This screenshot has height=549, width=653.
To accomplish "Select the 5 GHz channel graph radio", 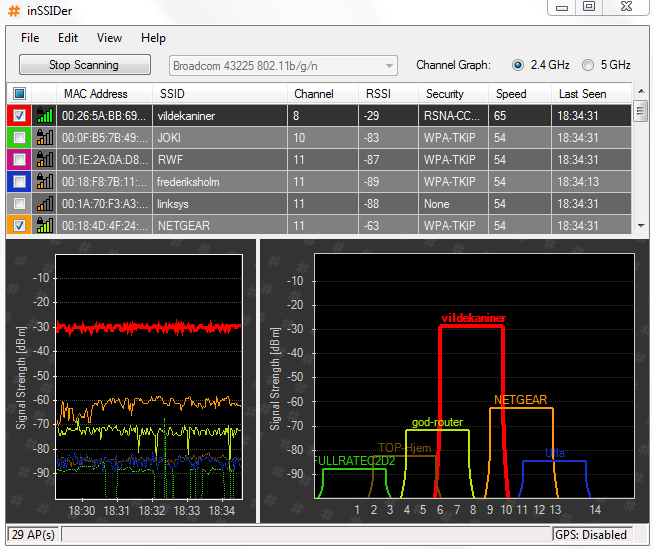I will pyautogui.click(x=588, y=65).
